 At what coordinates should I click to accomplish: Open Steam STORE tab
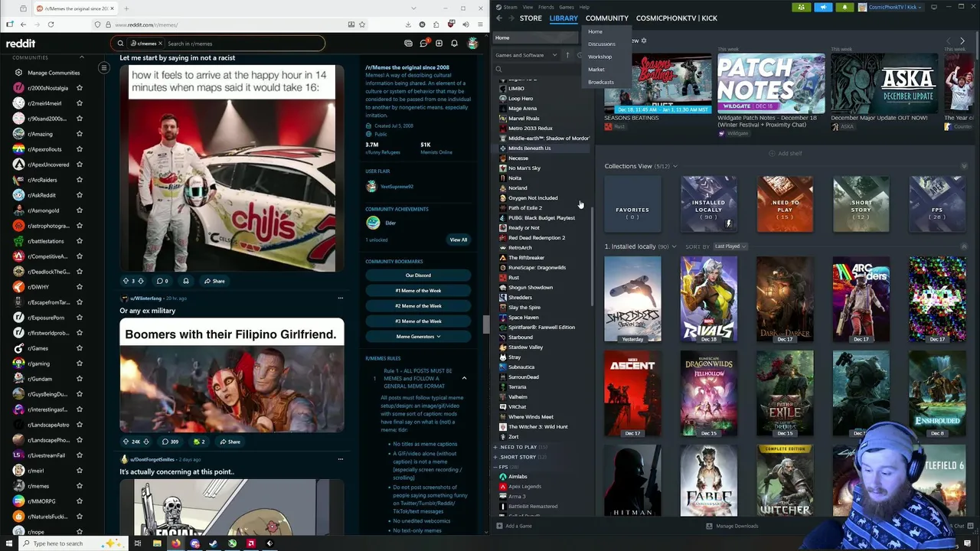pos(531,18)
